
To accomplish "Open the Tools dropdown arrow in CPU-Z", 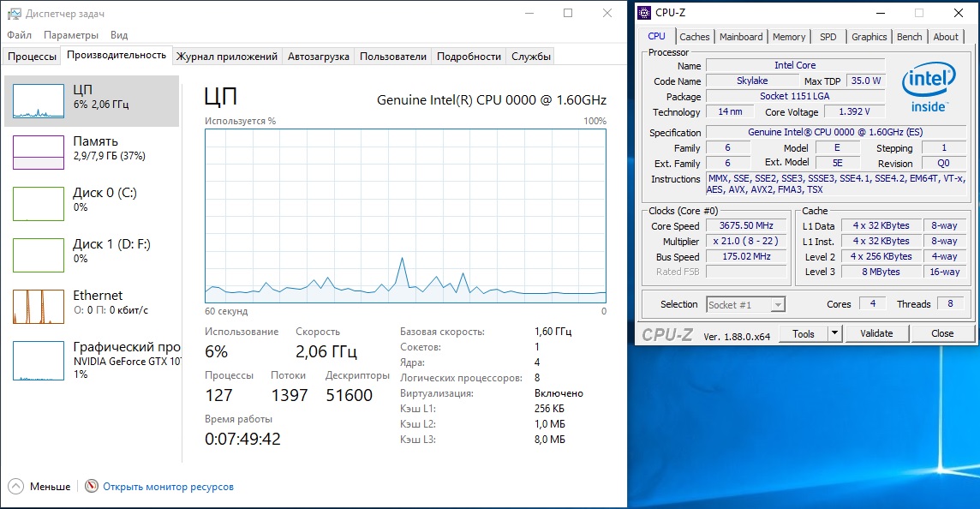I will coord(834,333).
